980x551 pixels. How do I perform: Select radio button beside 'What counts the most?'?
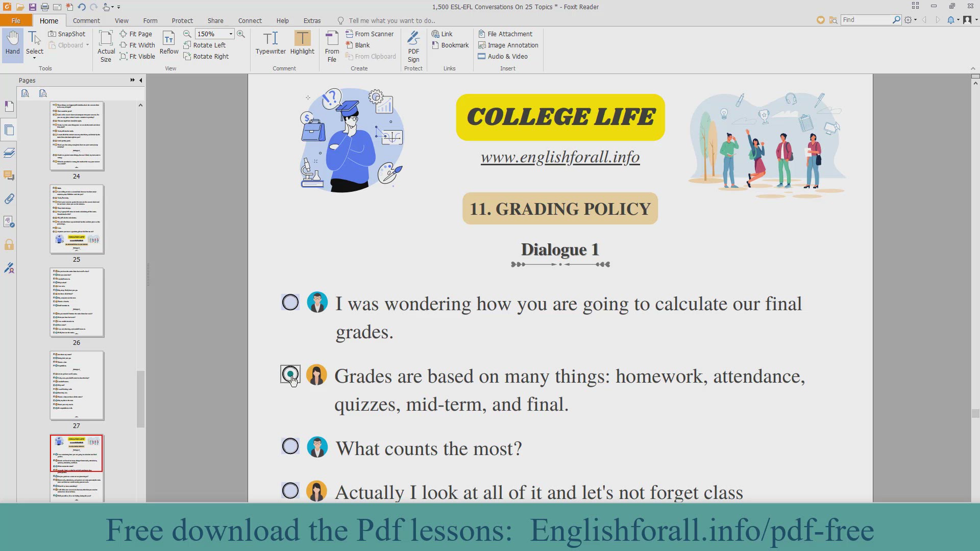(290, 446)
